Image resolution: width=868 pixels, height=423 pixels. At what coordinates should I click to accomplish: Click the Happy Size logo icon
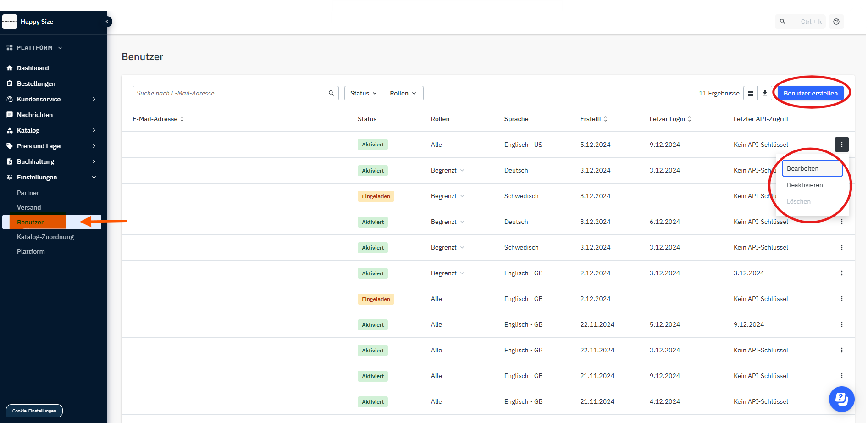[10, 22]
